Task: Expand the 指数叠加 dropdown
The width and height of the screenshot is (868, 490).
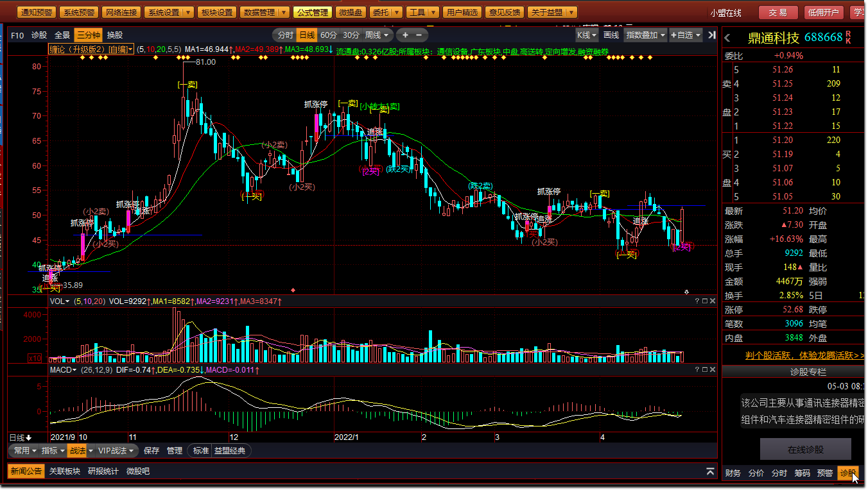Action: (x=646, y=35)
